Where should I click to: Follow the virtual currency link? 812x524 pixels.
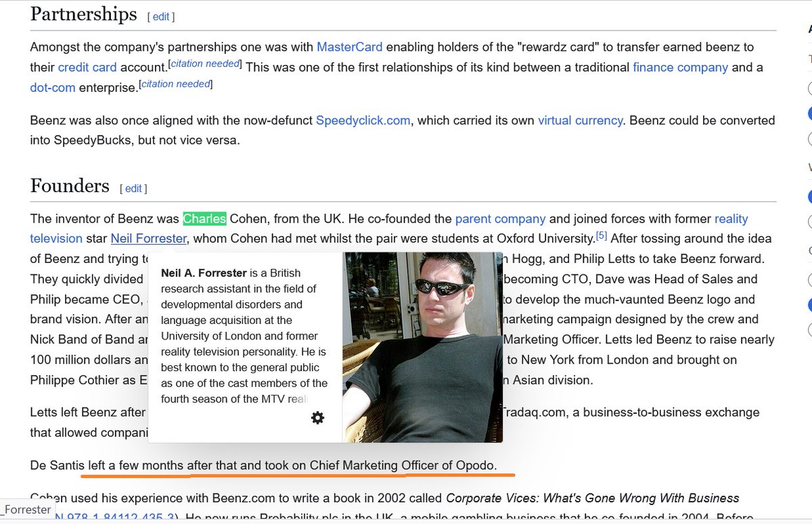581,120
